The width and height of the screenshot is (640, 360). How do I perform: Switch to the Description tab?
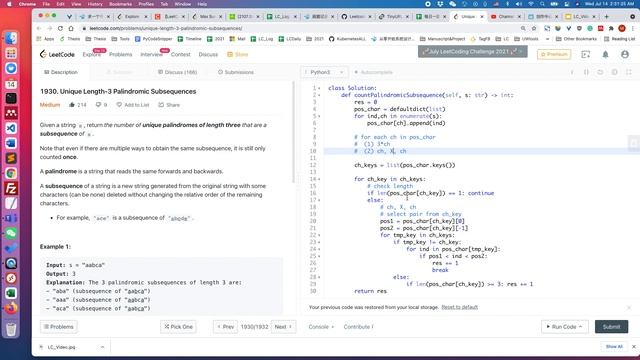coord(61,72)
